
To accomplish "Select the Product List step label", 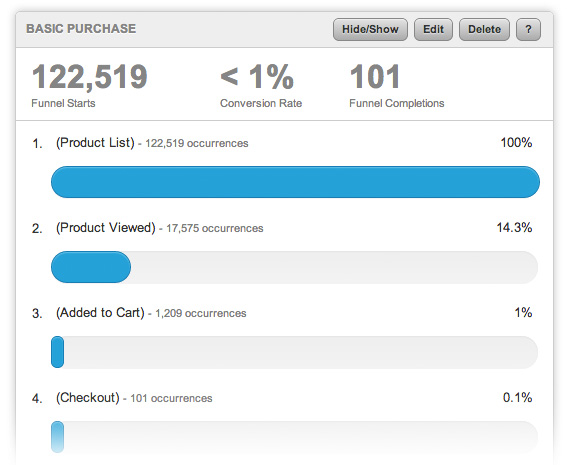I will [x=95, y=143].
